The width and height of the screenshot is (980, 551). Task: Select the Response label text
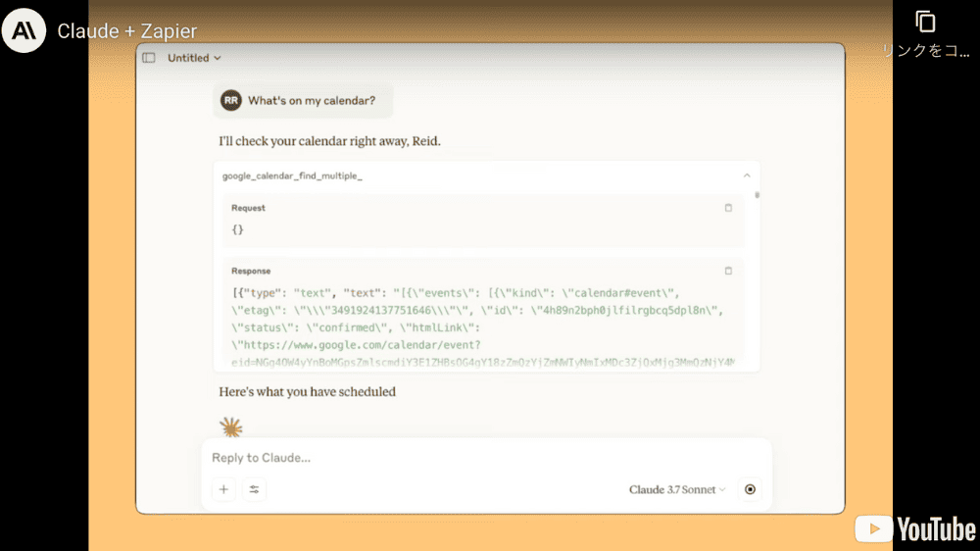(251, 272)
